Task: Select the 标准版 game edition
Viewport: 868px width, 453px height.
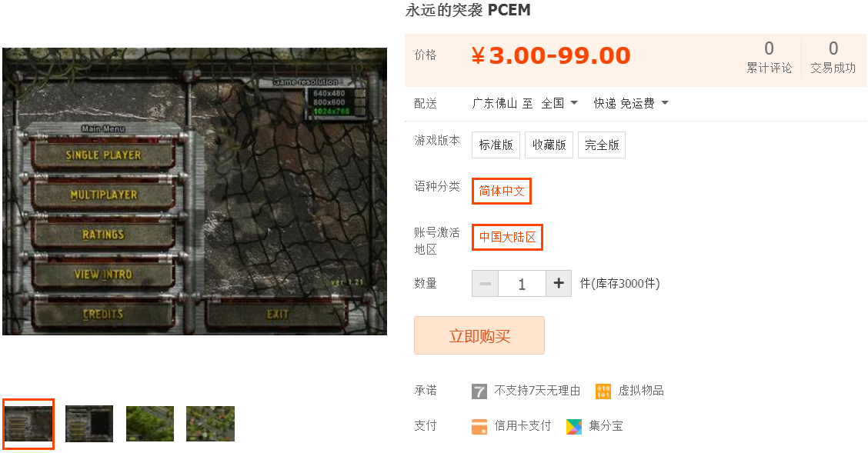Action: pos(496,145)
